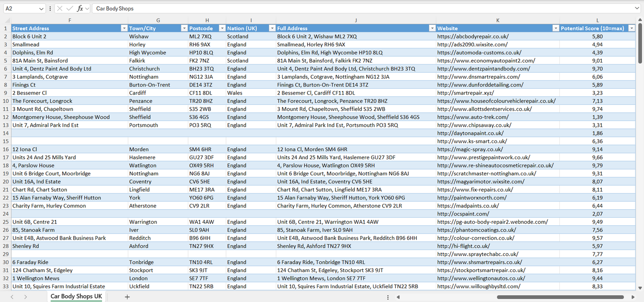Click row header 5 to select the row
Image resolution: width=644 pixels, height=302 pixels.
(x=6, y=60)
